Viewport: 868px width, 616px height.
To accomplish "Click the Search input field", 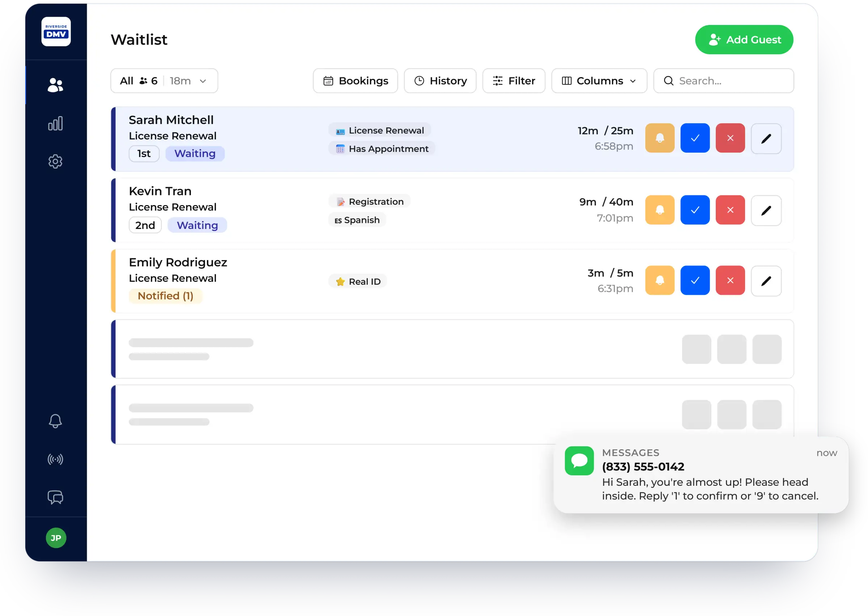I will point(724,81).
